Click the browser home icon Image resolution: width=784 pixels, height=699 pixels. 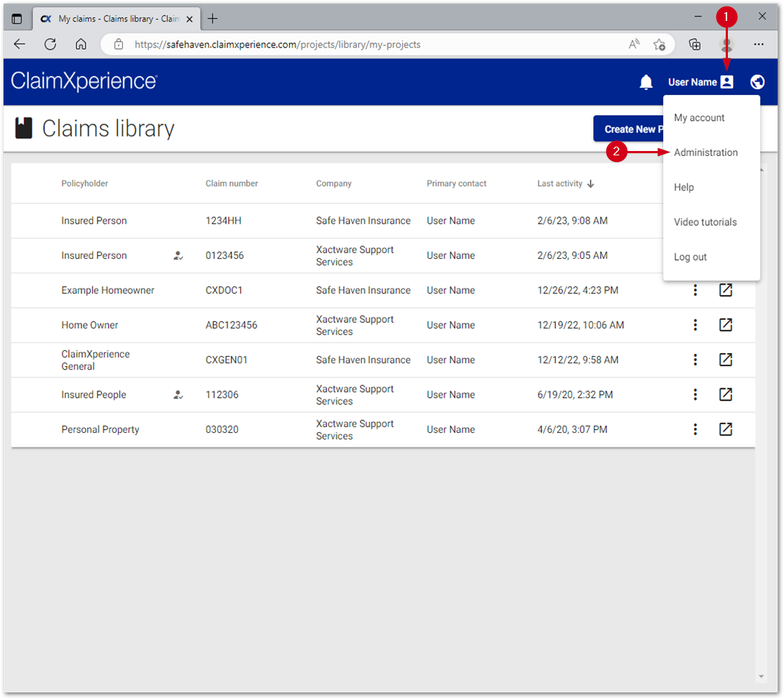tap(81, 45)
